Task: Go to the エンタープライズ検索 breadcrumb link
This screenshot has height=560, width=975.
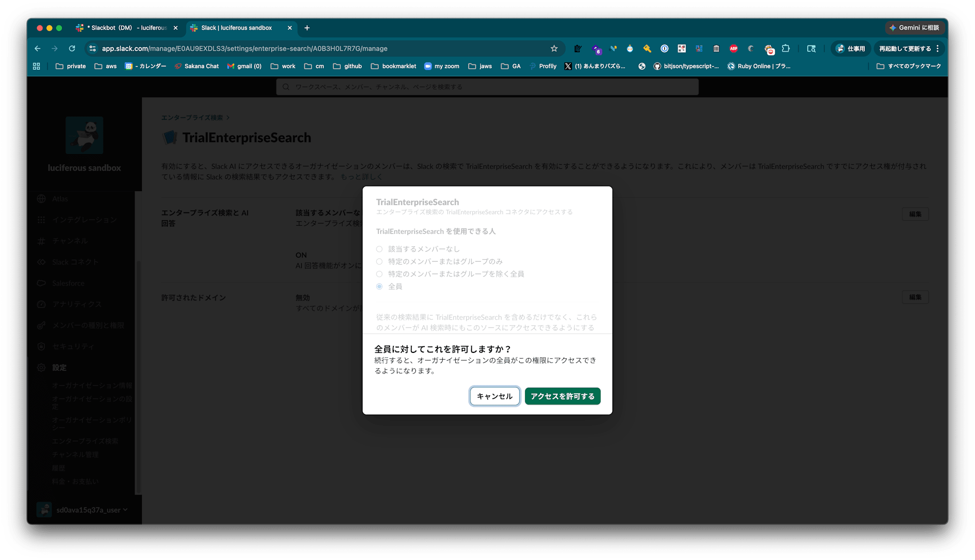Action: pos(192,117)
